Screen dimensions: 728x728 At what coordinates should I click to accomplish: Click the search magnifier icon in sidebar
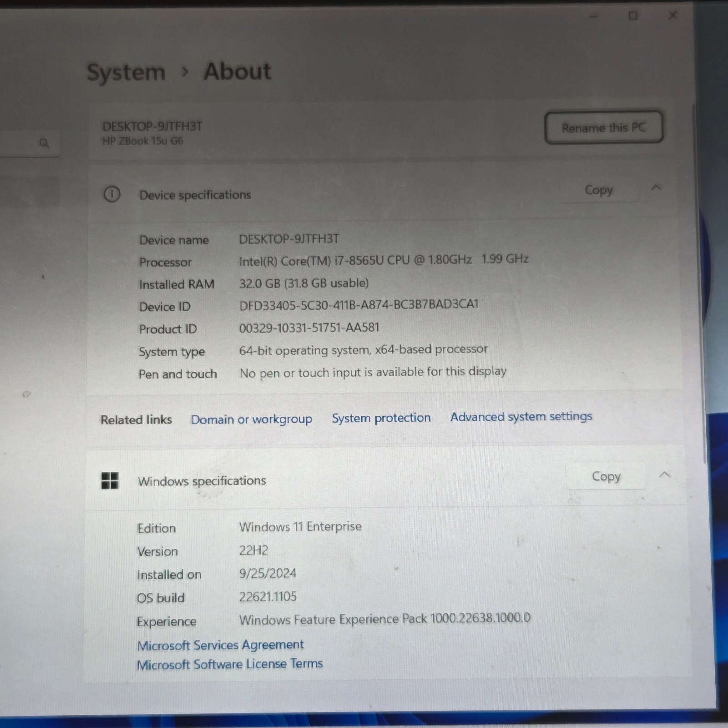tap(44, 143)
